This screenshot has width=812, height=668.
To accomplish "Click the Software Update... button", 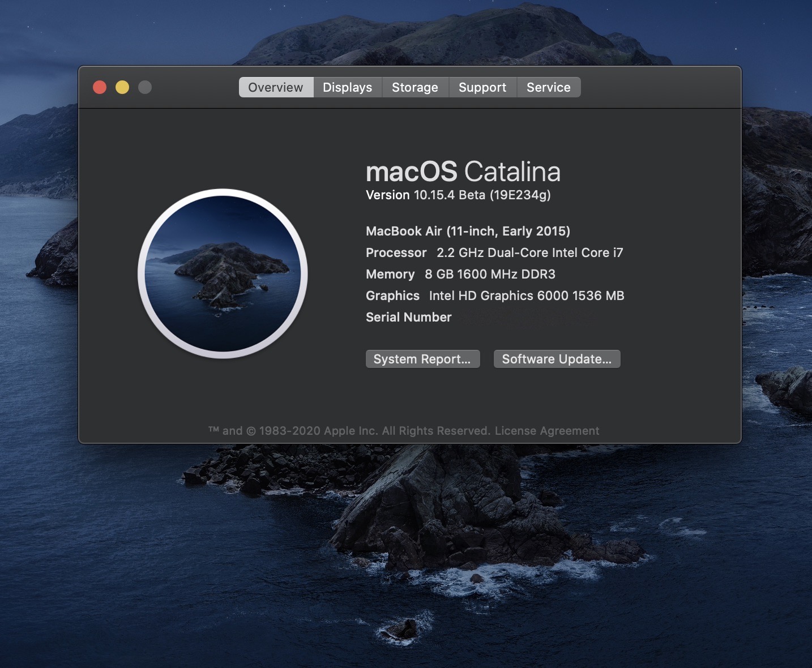I will point(557,359).
